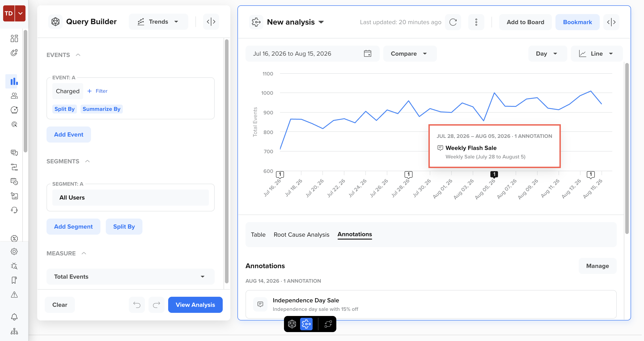
Task: Collapse the analysis panel with arrows icon
Action: coord(611,22)
